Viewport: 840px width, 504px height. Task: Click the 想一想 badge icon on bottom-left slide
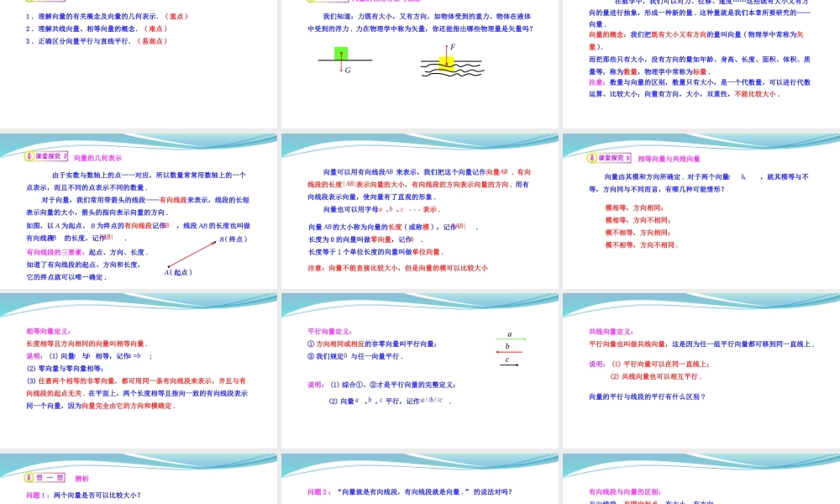[29, 478]
